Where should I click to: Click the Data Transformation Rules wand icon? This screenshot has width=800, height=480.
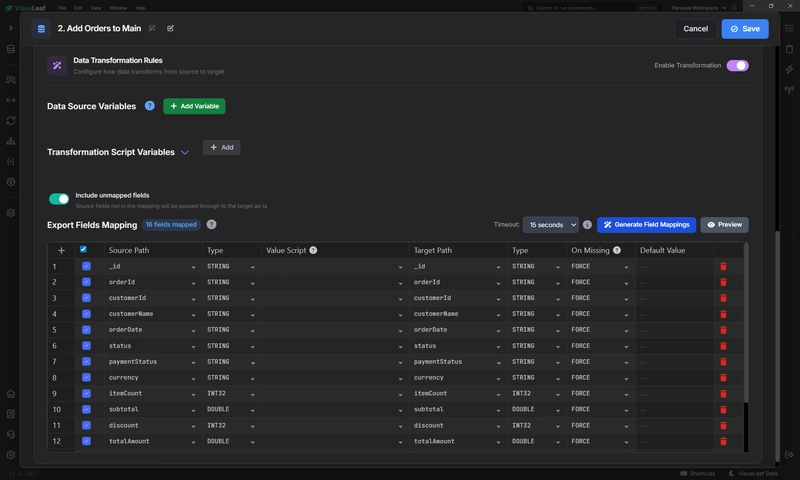click(57, 65)
